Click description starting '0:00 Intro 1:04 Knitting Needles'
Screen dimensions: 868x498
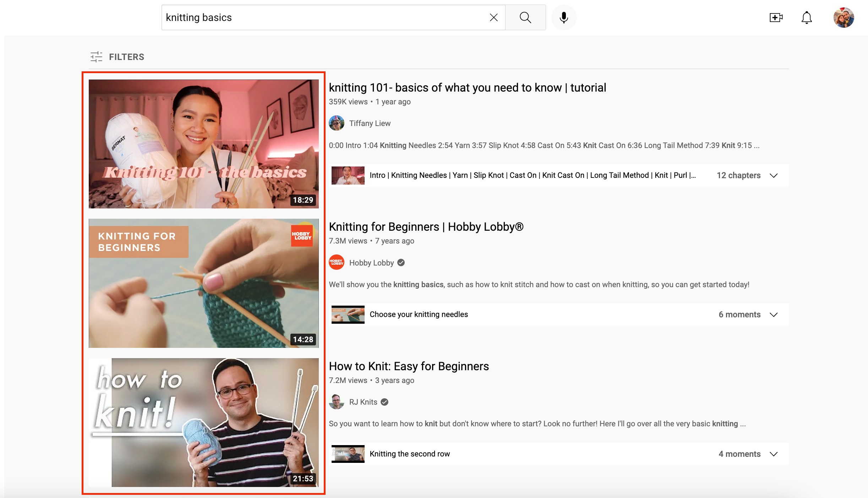click(x=544, y=146)
